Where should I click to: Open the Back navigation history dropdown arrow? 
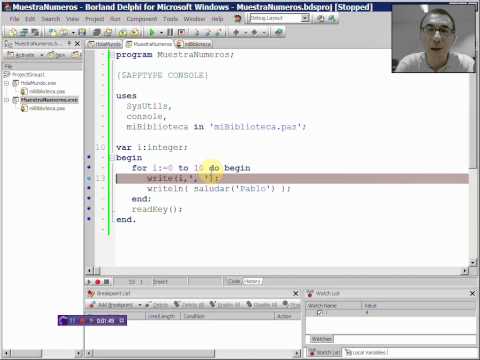tap(245, 33)
